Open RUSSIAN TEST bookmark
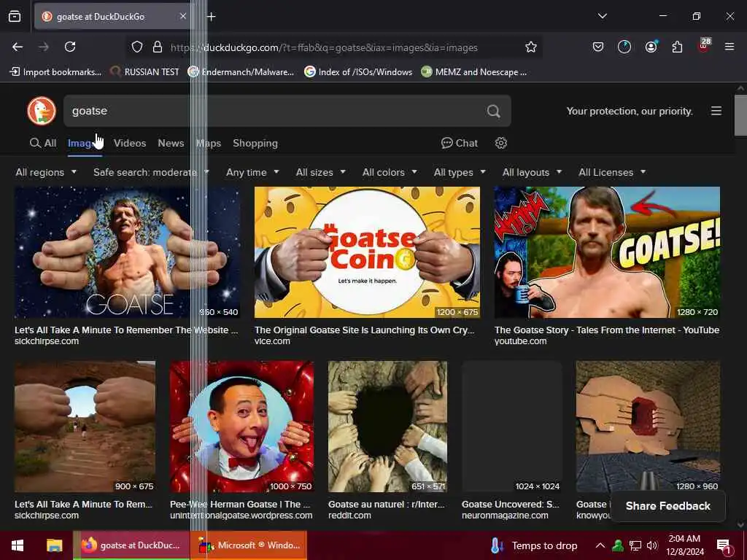 click(144, 72)
